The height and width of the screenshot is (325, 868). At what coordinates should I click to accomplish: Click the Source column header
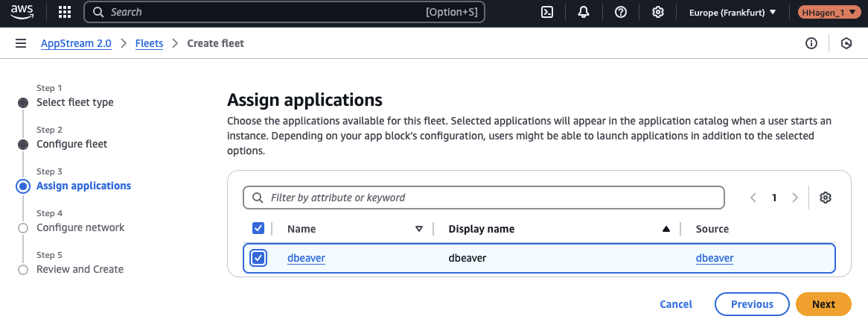712,229
